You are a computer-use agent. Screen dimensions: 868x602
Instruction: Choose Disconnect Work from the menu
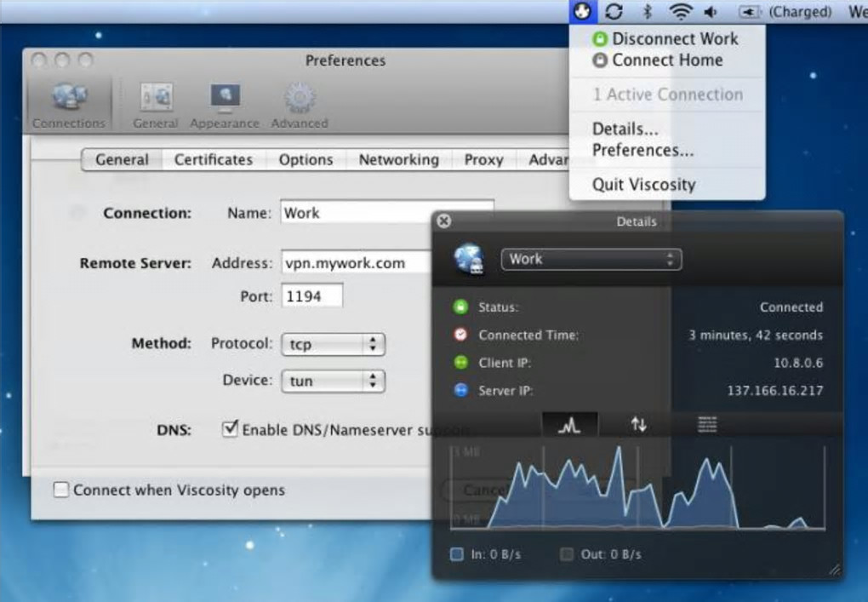point(667,39)
